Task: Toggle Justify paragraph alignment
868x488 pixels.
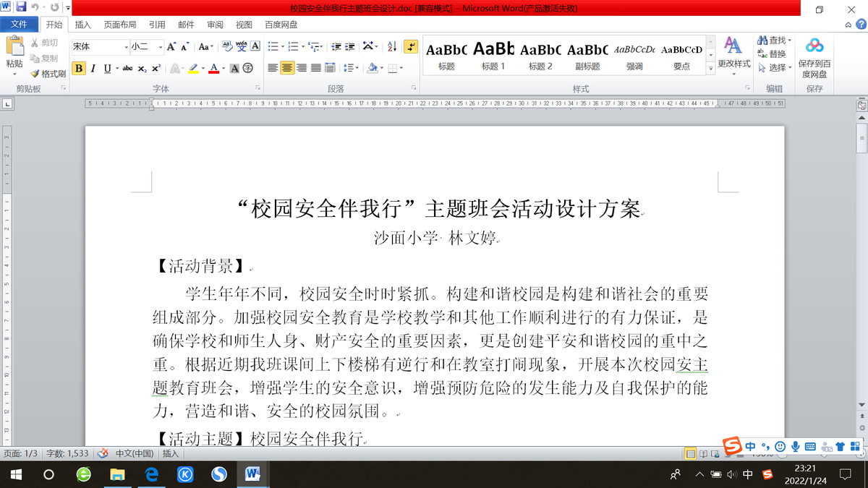Action: click(x=316, y=69)
